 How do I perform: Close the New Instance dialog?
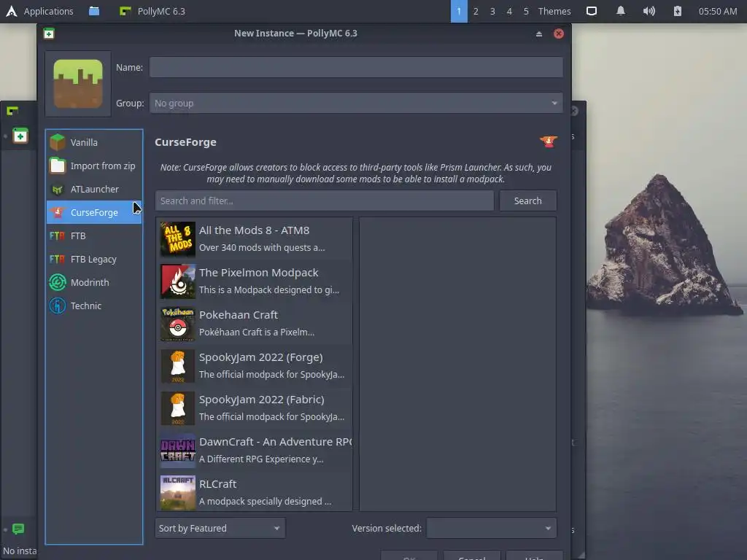pyautogui.click(x=559, y=34)
